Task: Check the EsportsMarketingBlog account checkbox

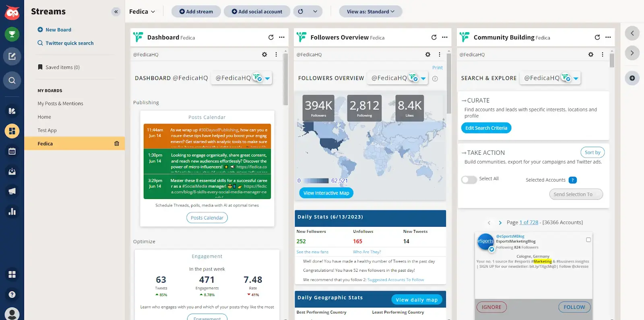Action: (588, 240)
